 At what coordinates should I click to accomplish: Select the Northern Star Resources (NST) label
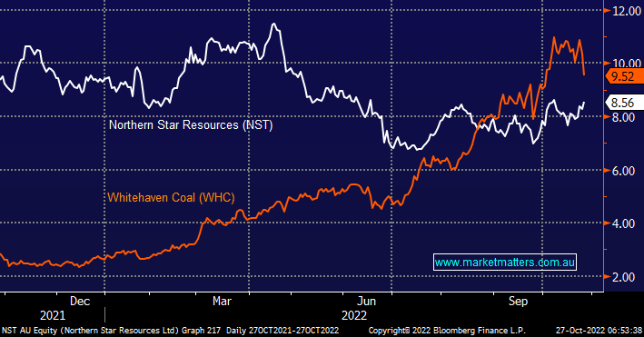(191, 124)
